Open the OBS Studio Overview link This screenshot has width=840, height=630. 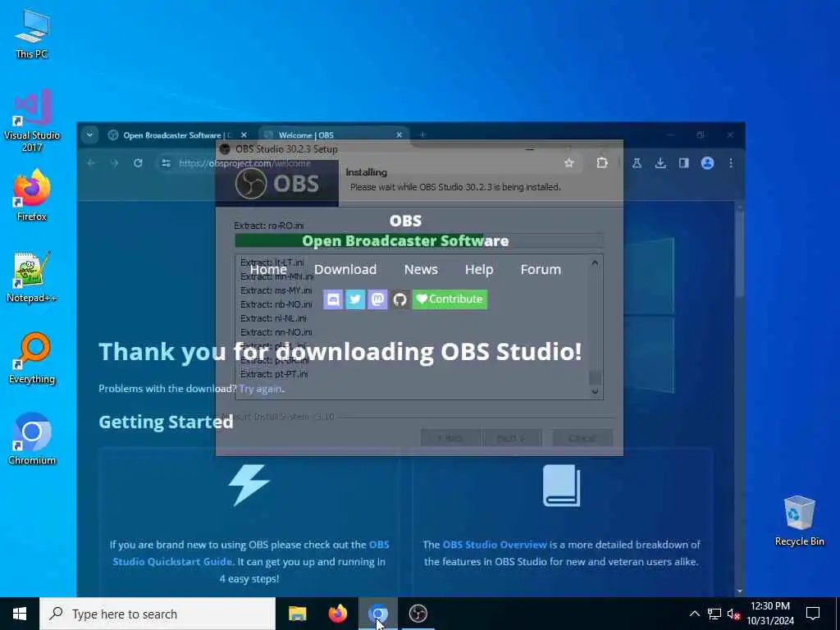click(x=495, y=545)
